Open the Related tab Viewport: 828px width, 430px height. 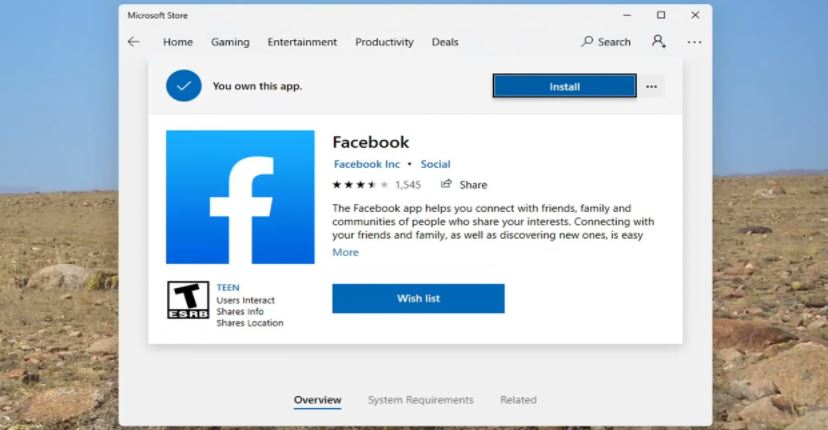(518, 400)
